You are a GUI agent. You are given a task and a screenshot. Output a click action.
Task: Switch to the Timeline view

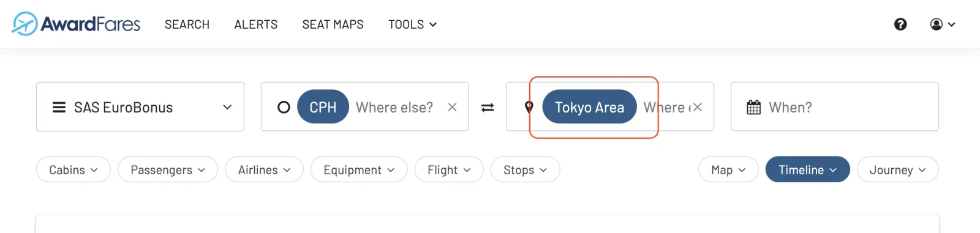(x=808, y=169)
